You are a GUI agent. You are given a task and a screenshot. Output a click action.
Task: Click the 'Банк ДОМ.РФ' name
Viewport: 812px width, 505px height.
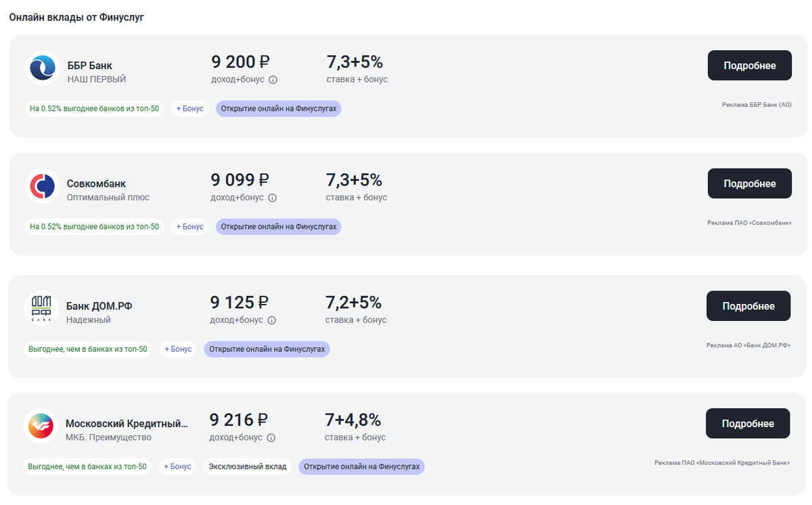pos(99,306)
